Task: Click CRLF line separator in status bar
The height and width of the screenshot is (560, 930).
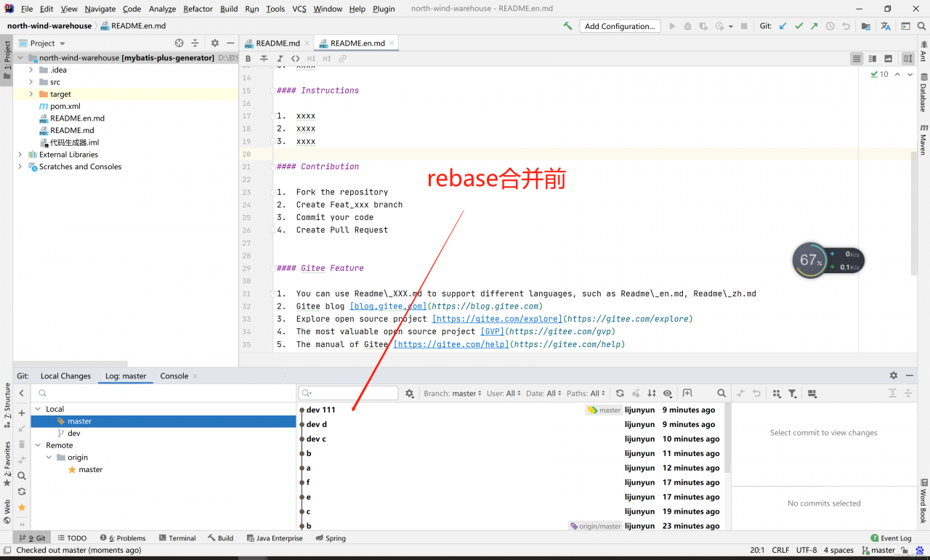Action: tap(780, 550)
